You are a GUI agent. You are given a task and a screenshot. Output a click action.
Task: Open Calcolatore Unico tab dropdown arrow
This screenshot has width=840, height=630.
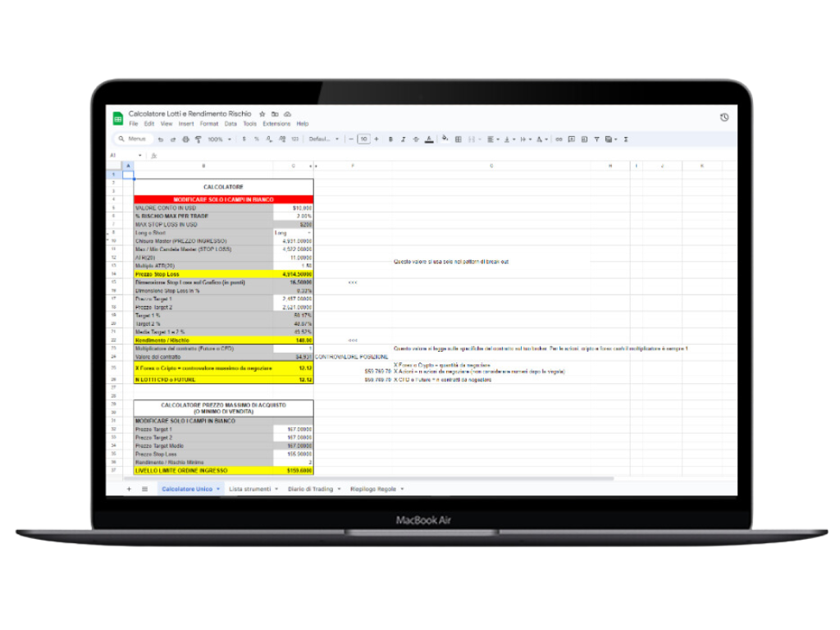coord(218,489)
